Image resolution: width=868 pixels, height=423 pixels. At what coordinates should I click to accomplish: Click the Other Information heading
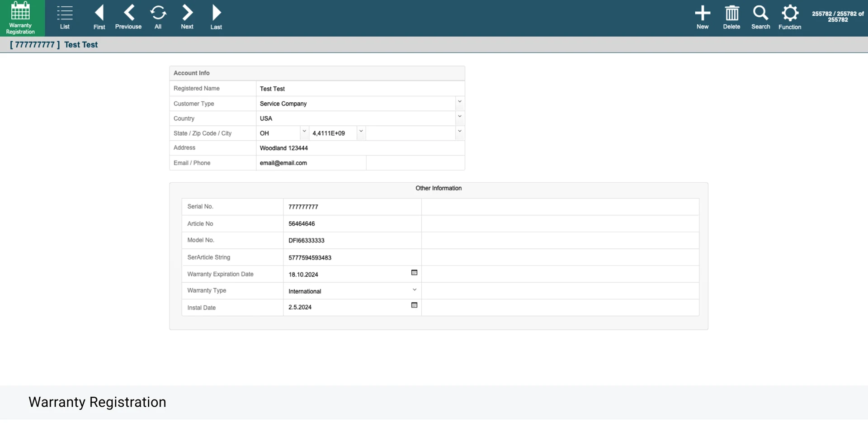(439, 188)
